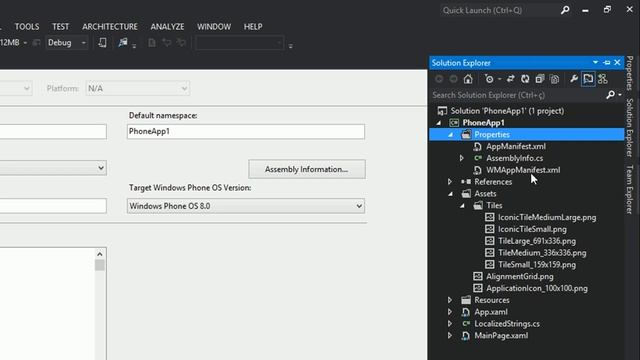Open the Properties side tab

click(x=630, y=73)
